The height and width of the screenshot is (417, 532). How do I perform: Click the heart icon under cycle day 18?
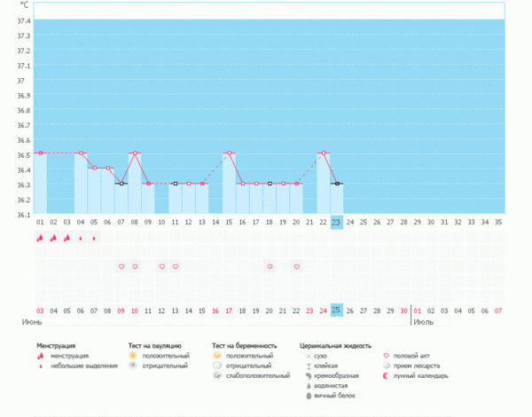(x=270, y=266)
